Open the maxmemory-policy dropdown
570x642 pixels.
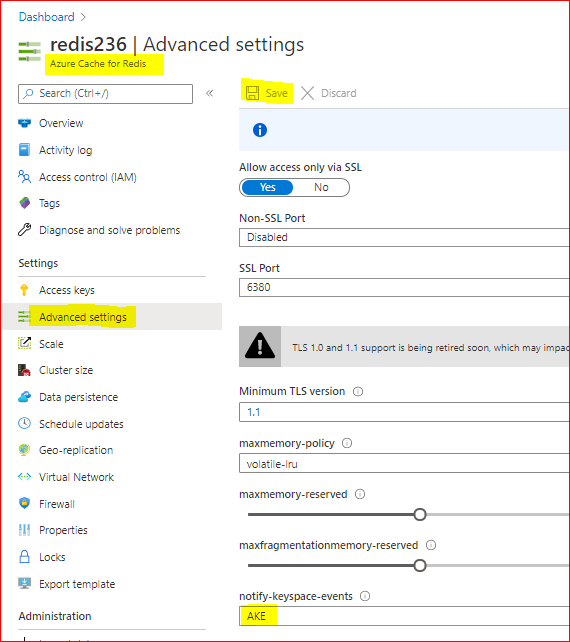[x=404, y=463]
